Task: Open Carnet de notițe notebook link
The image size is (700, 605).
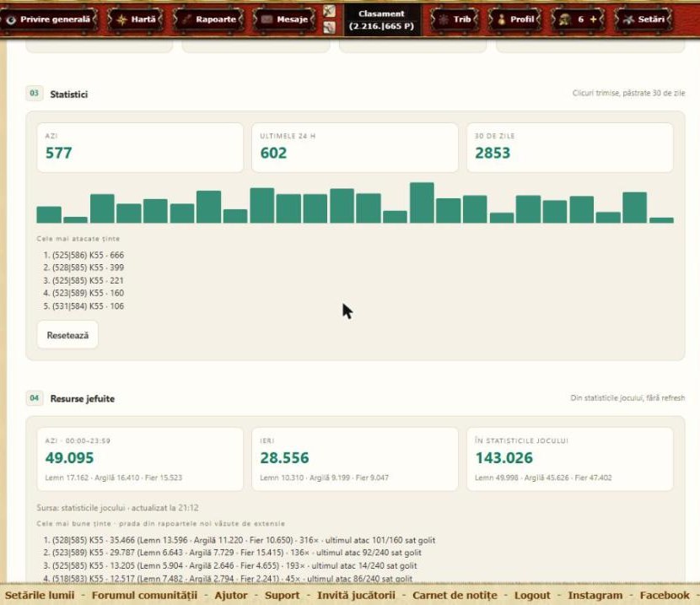Action: (x=455, y=595)
